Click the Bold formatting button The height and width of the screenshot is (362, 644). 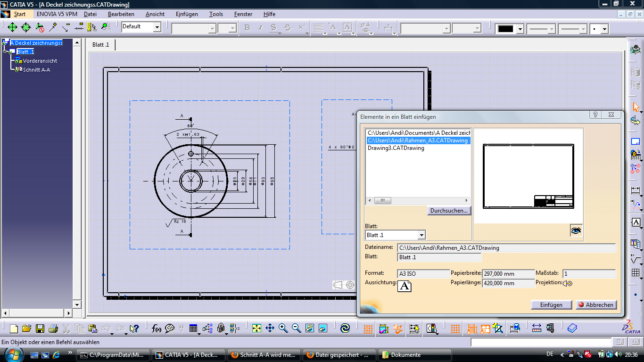click(247, 28)
